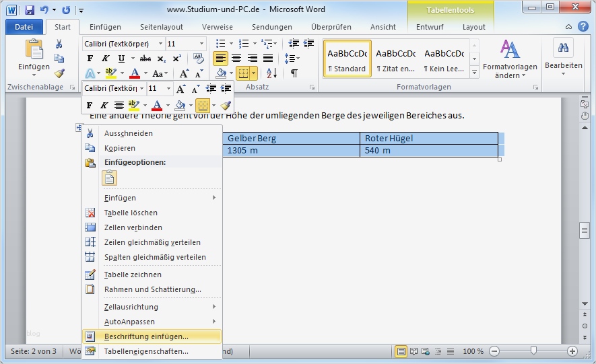
Task: Open mini toolbar font size dropdown
Action: click(x=168, y=88)
